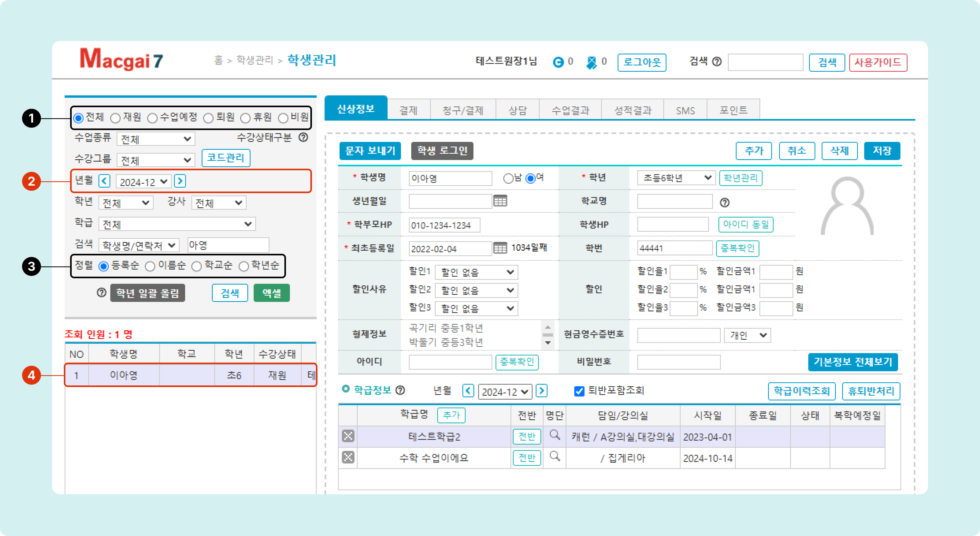Delete the 테스트학급2 class row with X icon
Viewport: 980px width, 536px height.
(348, 436)
